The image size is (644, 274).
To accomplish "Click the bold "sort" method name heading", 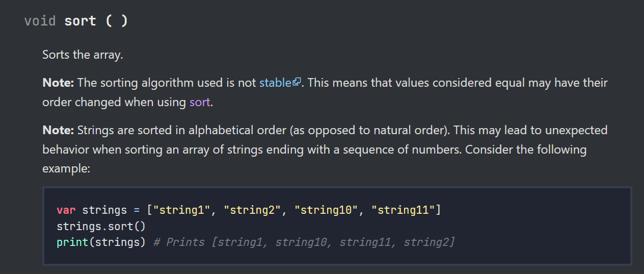I will click(x=80, y=21).
